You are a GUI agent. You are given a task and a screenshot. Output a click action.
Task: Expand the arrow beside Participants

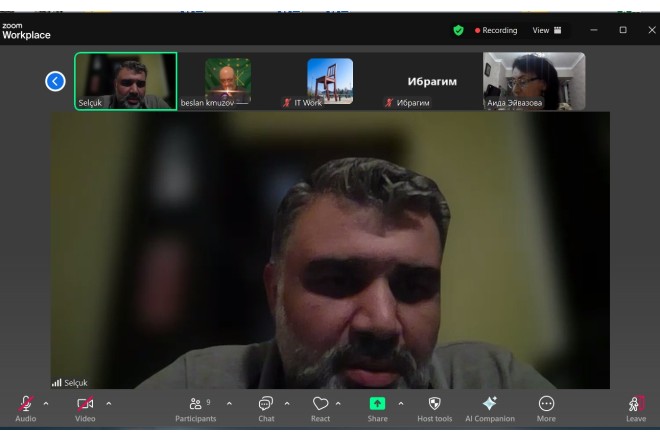pyautogui.click(x=229, y=404)
